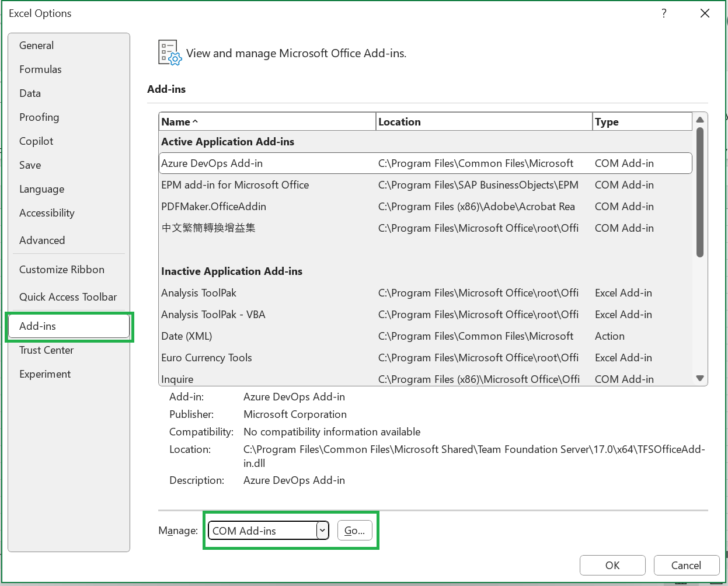Image resolution: width=728 pixels, height=586 pixels.
Task: Select the Inquire add-in row
Action: click(426, 379)
